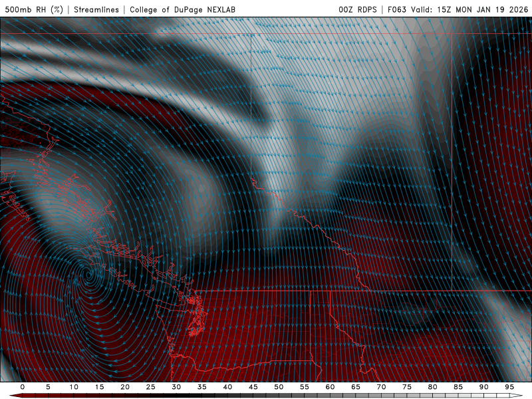Click the colorbar label "35"
Image resolution: width=532 pixels, height=399 pixels.
[202, 387]
